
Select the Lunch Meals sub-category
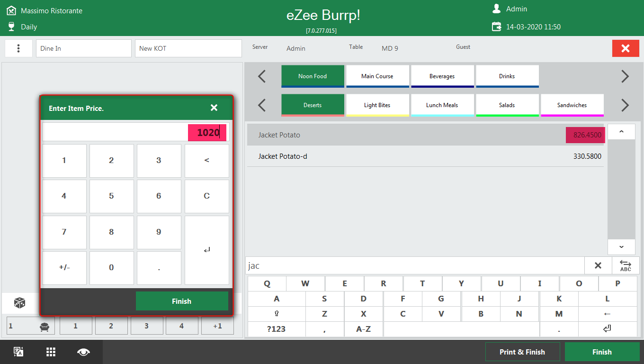coord(442,105)
